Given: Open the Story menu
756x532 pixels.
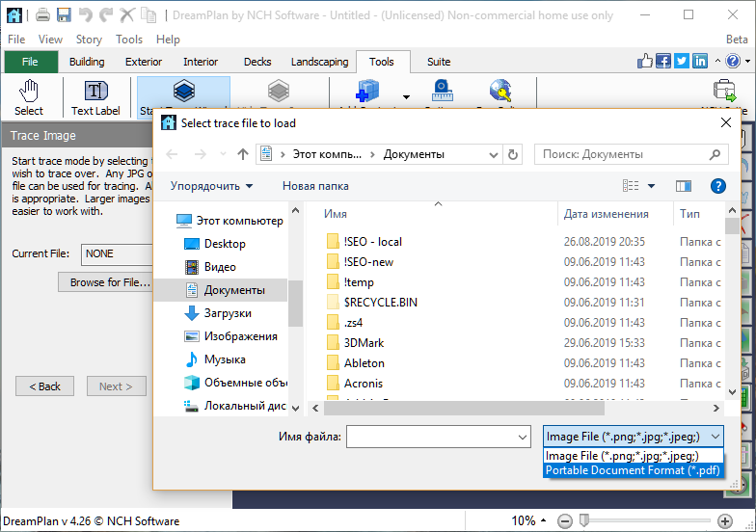Looking at the screenshot, I should (x=89, y=40).
